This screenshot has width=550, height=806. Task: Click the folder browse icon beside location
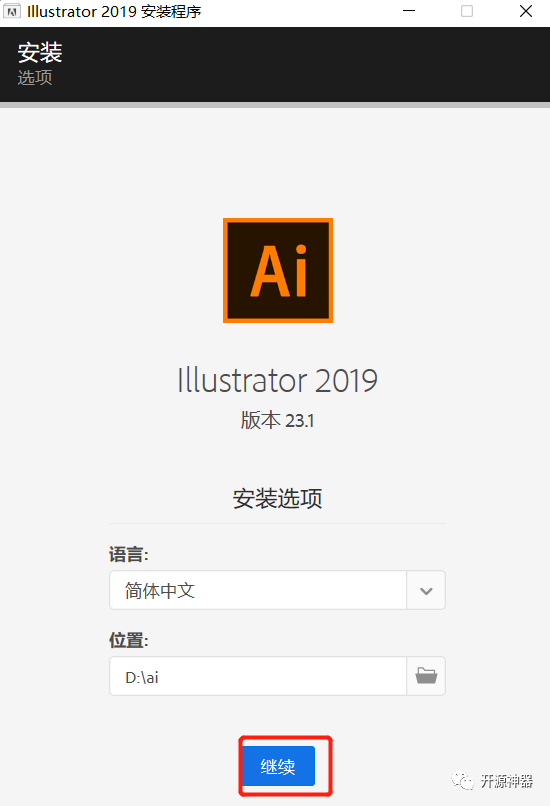pos(426,676)
